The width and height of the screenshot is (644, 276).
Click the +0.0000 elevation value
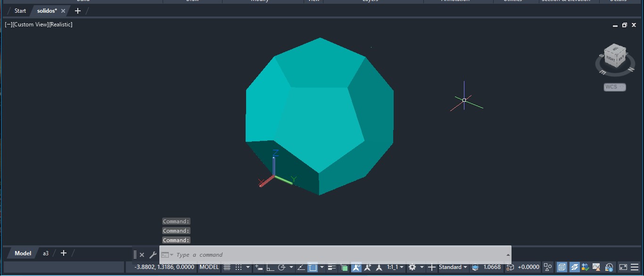528,267
